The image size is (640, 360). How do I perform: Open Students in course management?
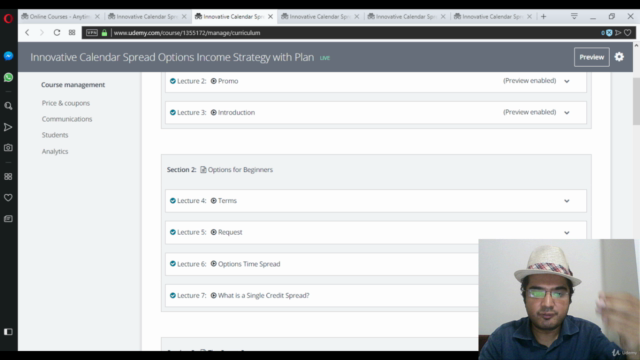click(55, 135)
